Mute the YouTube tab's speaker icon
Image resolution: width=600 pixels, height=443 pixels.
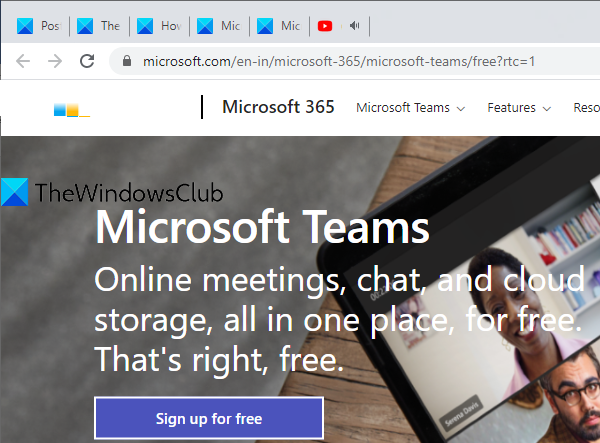tap(355, 26)
